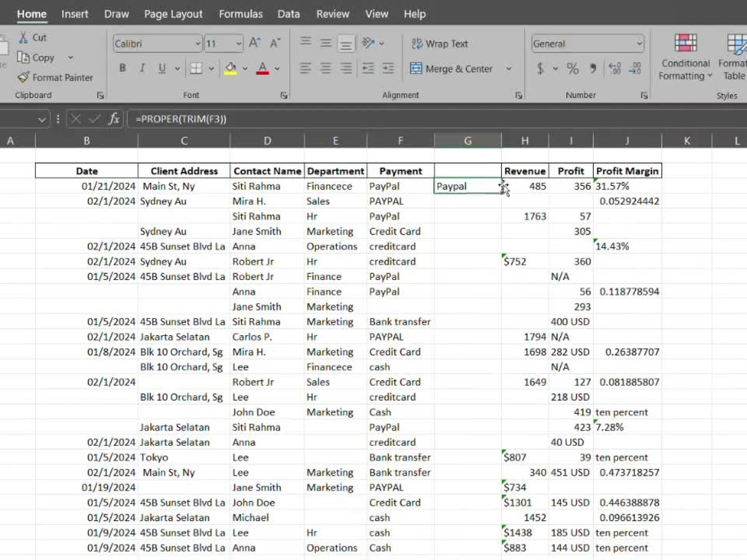Toggle Bold formatting
Image resolution: width=747 pixels, height=560 pixels.
123,68
